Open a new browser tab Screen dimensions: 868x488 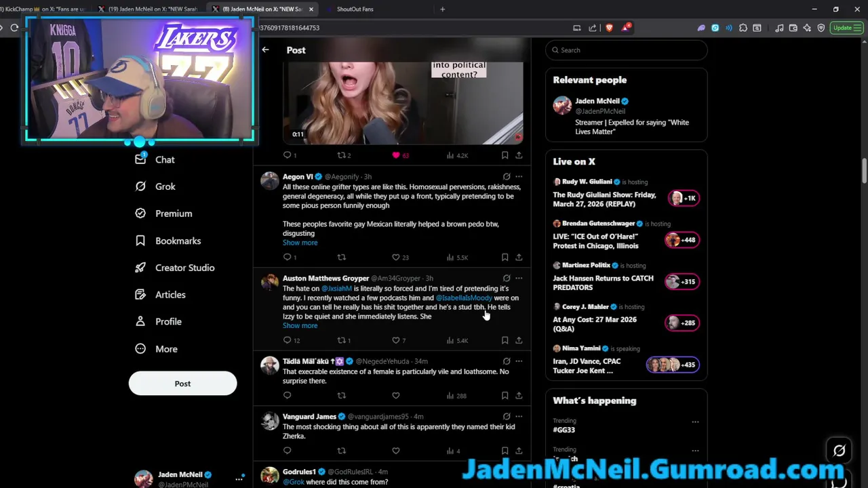click(442, 9)
